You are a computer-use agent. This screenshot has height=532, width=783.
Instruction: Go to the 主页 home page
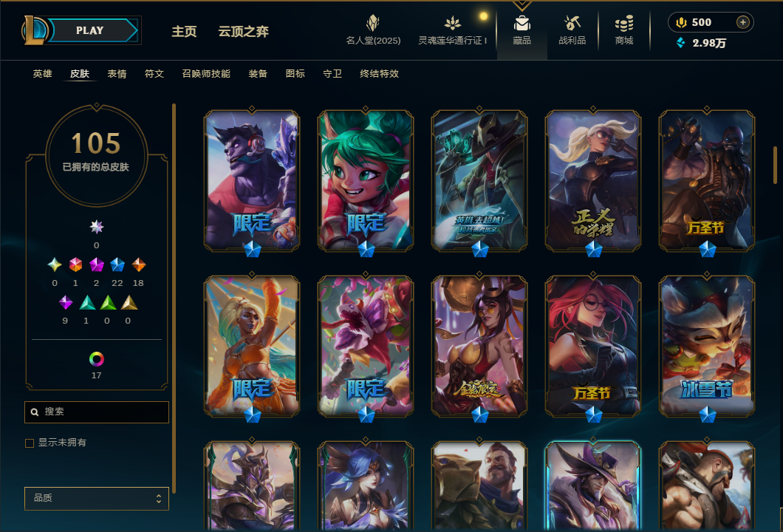tap(184, 32)
